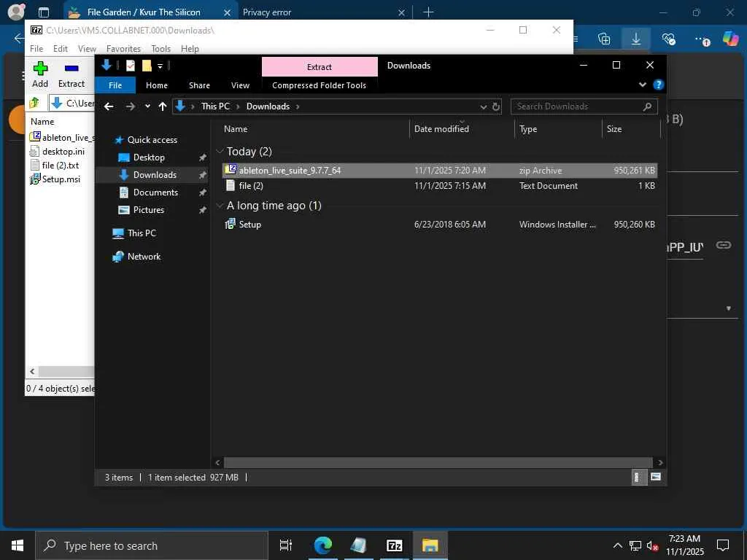Open the address bar history dropdown
The image size is (747, 560).
(483, 106)
